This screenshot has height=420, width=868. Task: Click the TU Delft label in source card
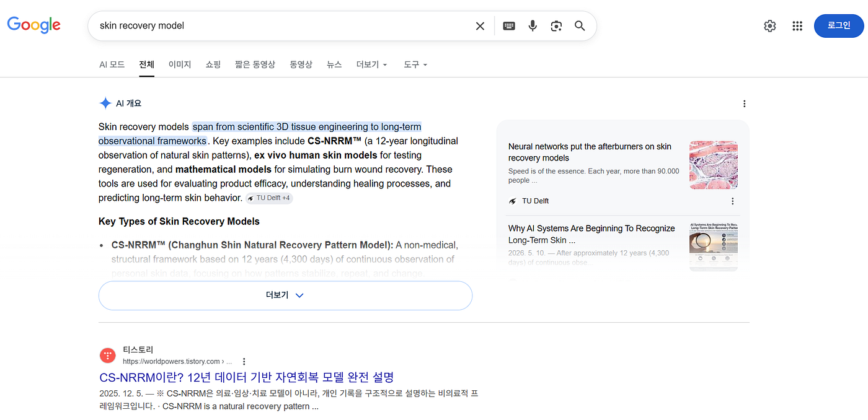[x=535, y=201]
